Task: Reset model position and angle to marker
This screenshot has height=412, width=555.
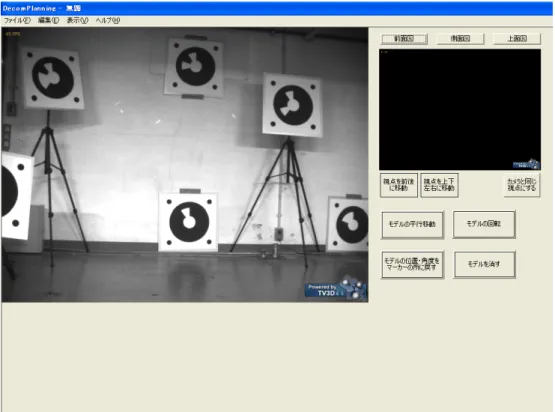Action: [412, 264]
